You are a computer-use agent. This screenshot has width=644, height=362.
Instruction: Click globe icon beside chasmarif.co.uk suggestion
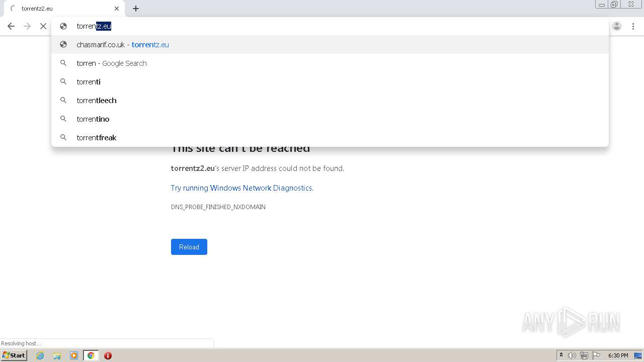pyautogui.click(x=63, y=44)
